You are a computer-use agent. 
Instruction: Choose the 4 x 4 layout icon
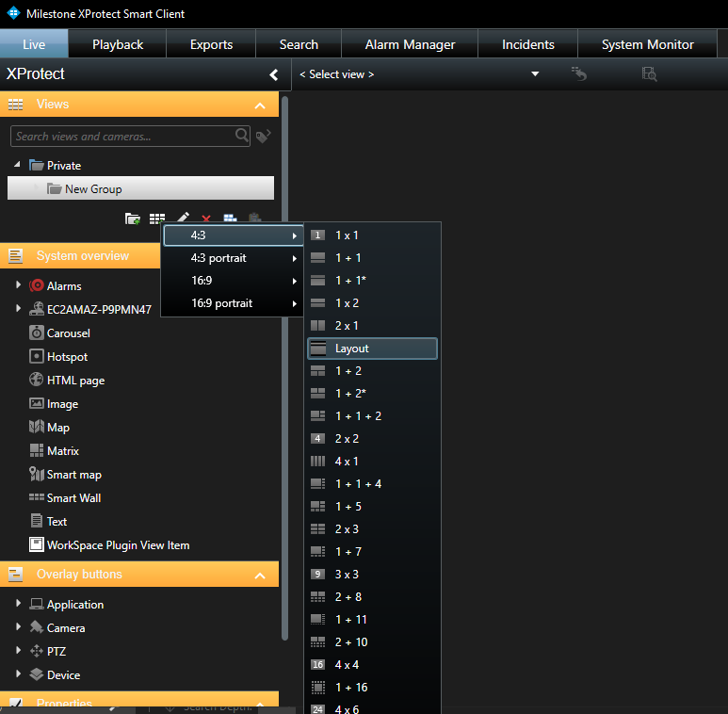point(317,664)
